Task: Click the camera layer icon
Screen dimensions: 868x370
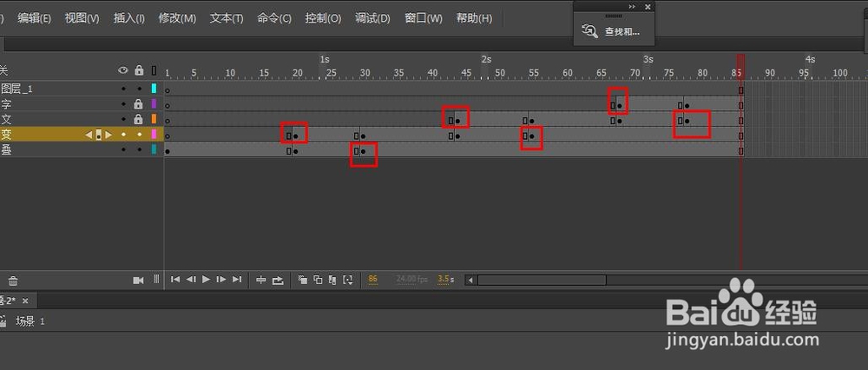Action: 138,281
